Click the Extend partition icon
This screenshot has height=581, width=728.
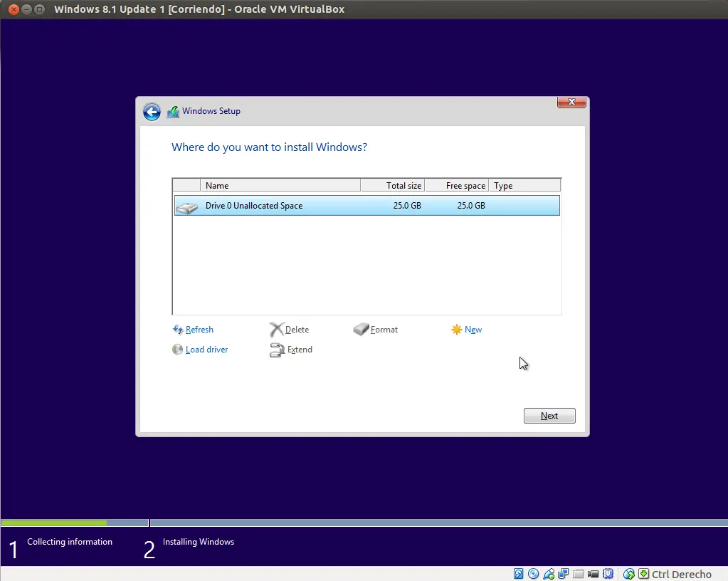coord(277,350)
